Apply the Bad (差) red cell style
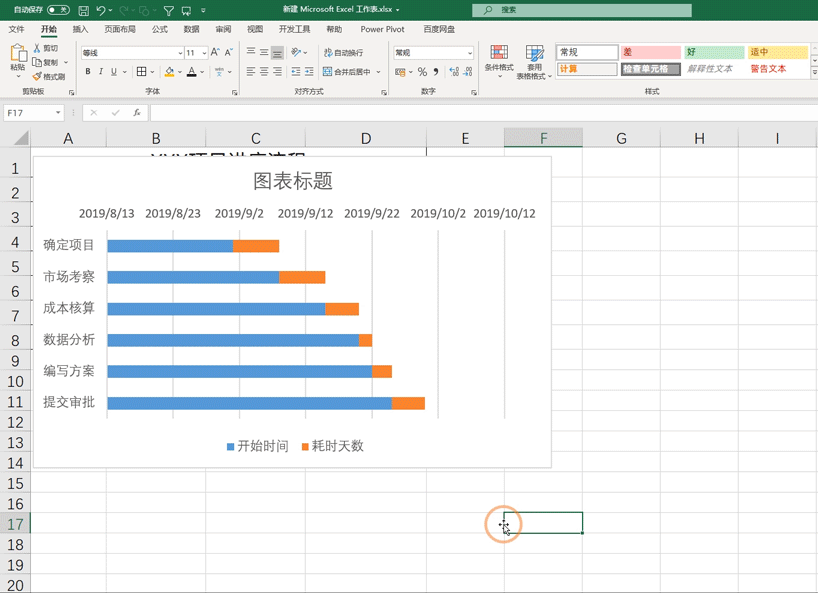Screen dimensions: 818x593 tap(651, 52)
